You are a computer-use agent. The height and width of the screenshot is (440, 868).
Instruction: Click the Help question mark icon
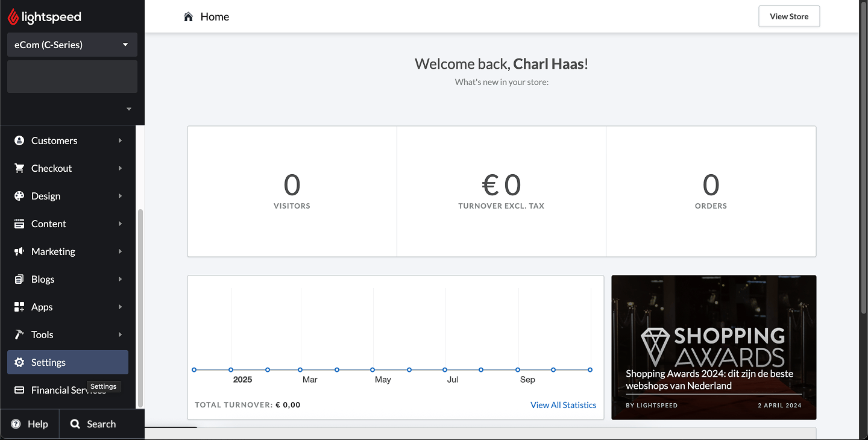16,424
